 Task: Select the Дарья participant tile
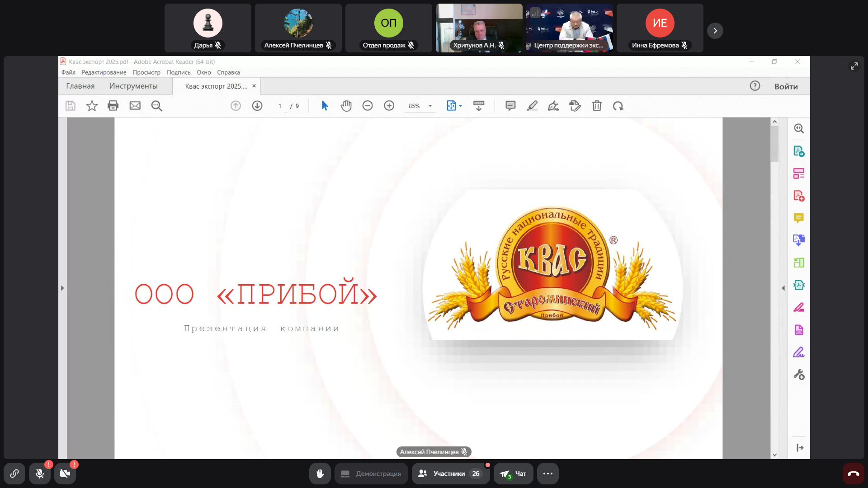(208, 28)
